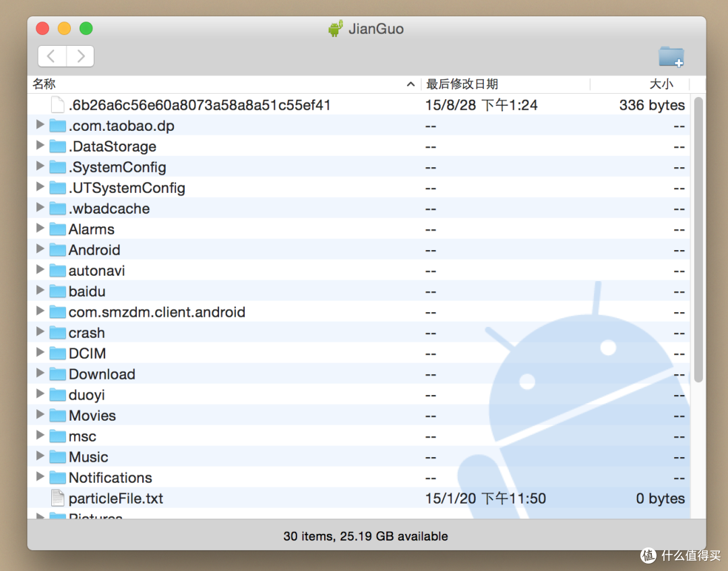
Task: Select the baidu folder icon
Action: coord(57,291)
